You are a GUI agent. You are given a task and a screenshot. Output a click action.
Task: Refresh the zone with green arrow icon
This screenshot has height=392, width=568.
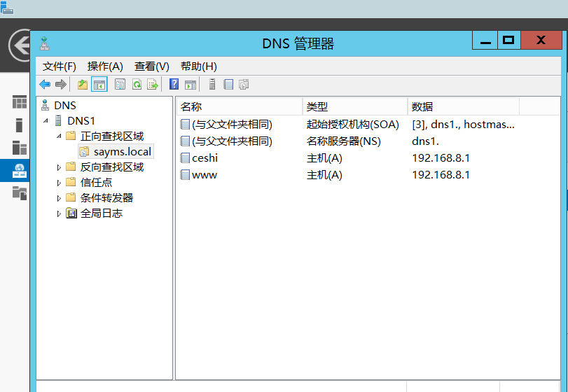pyautogui.click(x=137, y=85)
